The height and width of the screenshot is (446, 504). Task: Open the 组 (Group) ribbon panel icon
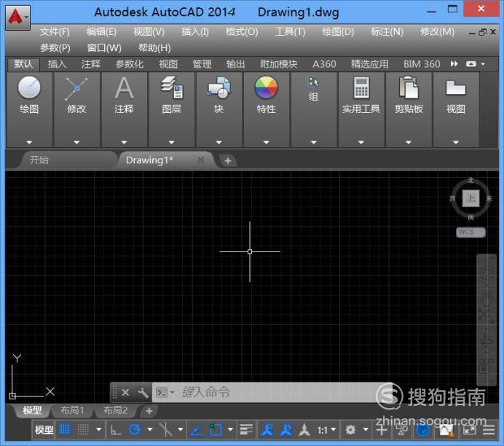point(313,82)
